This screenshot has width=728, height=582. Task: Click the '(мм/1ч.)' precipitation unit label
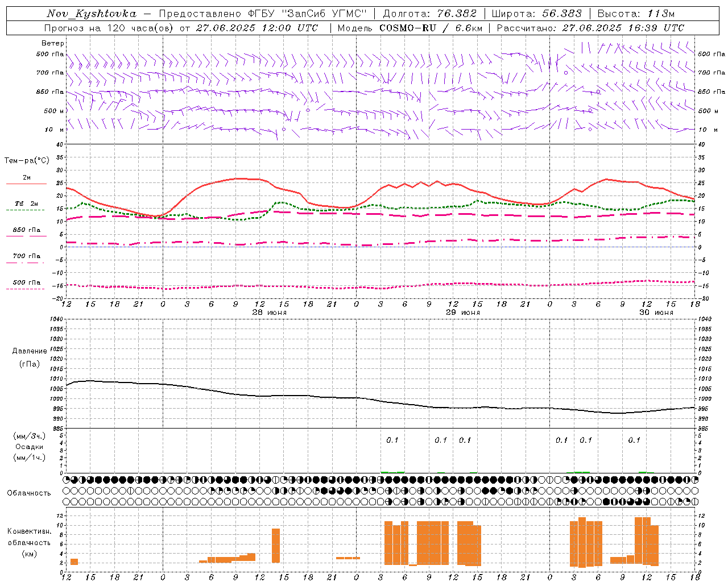point(30,458)
